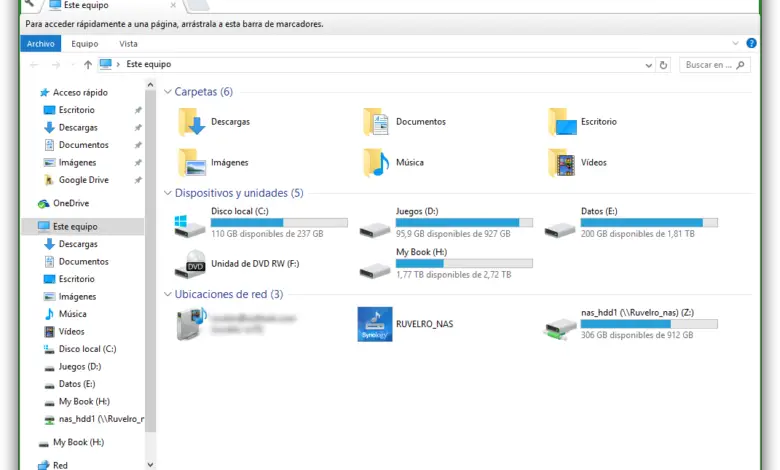Viewport: 780px width, 470px height.
Task: Click the breadcrumb chevron before Este equipo
Action: tap(118, 65)
